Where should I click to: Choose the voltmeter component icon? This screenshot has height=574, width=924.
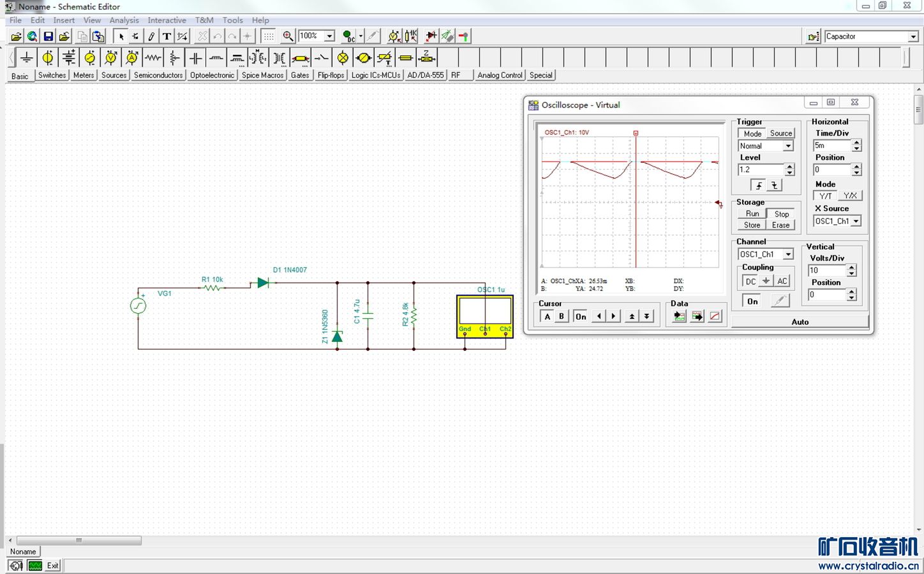point(111,58)
